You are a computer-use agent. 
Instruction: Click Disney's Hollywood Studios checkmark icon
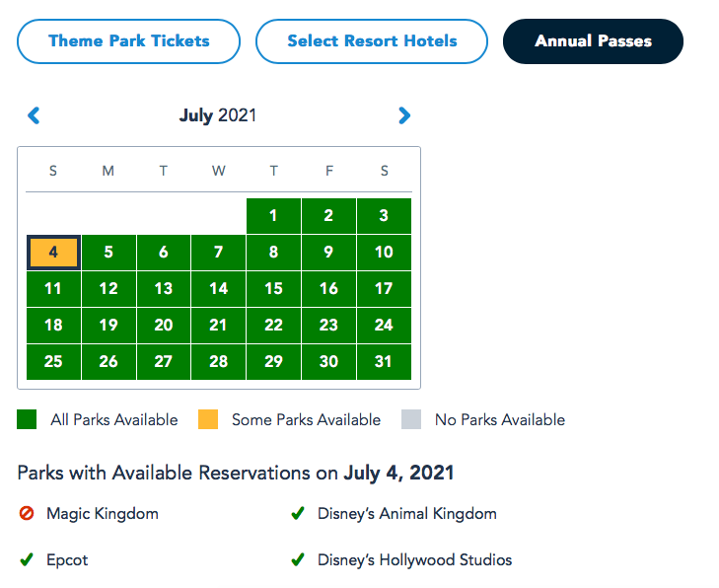(x=297, y=560)
